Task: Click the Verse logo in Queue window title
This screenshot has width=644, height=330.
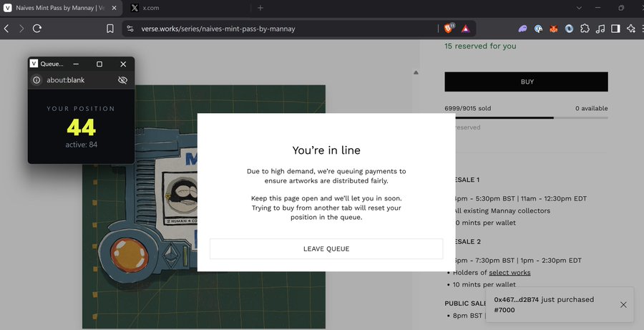Action: tap(34, 64)
